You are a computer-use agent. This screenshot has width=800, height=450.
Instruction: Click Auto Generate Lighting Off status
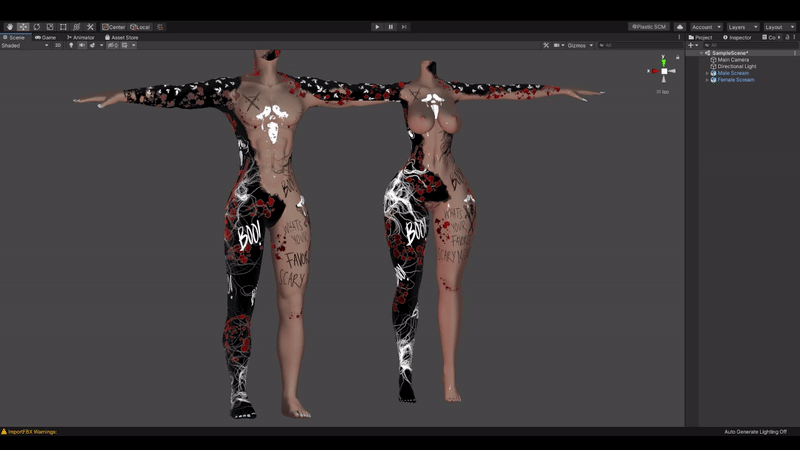[756, 432]
